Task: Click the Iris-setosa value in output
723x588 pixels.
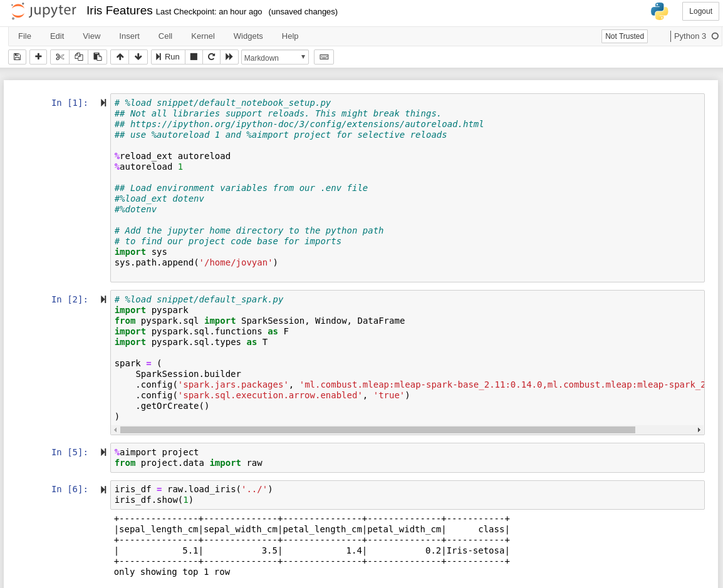Action: pyautogui.click(x=476, y=550)
